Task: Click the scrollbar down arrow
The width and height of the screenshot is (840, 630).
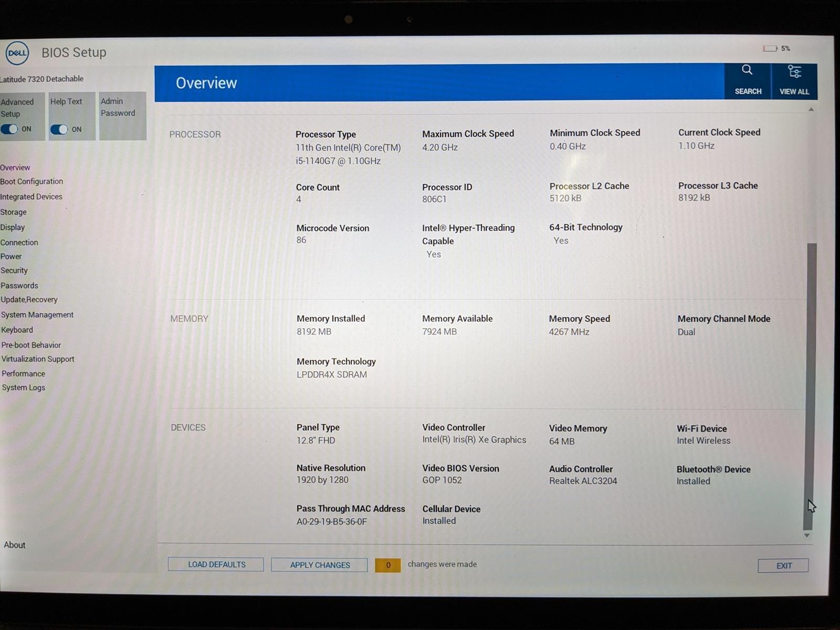Action: [807, 535]
